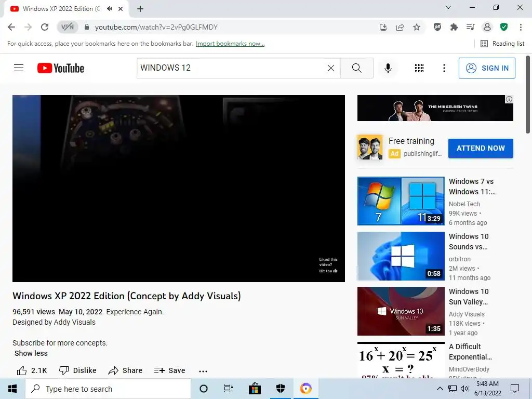Open the notification center icon
The width and height of the screenshot is (532, 399).
tap(515, 389)
